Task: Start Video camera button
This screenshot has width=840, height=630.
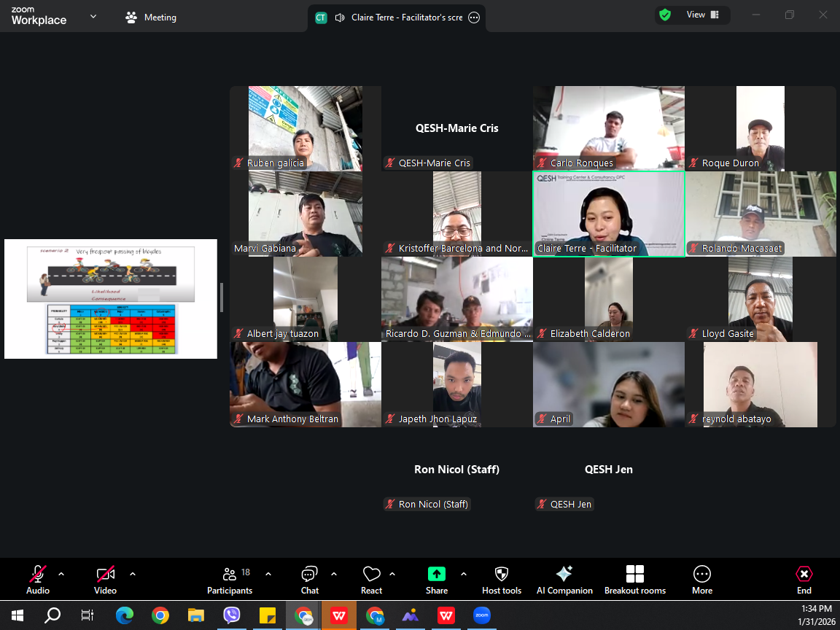Action: [105, 580]
